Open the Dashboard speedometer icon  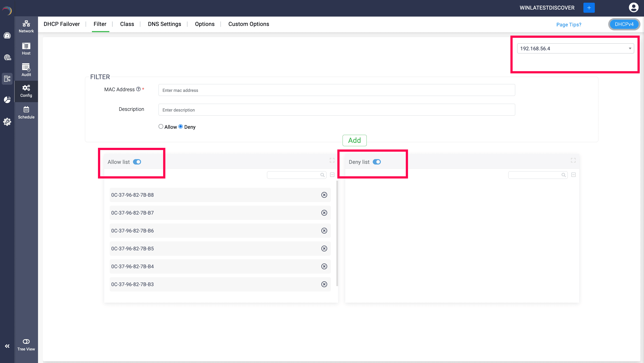(7, 36)
